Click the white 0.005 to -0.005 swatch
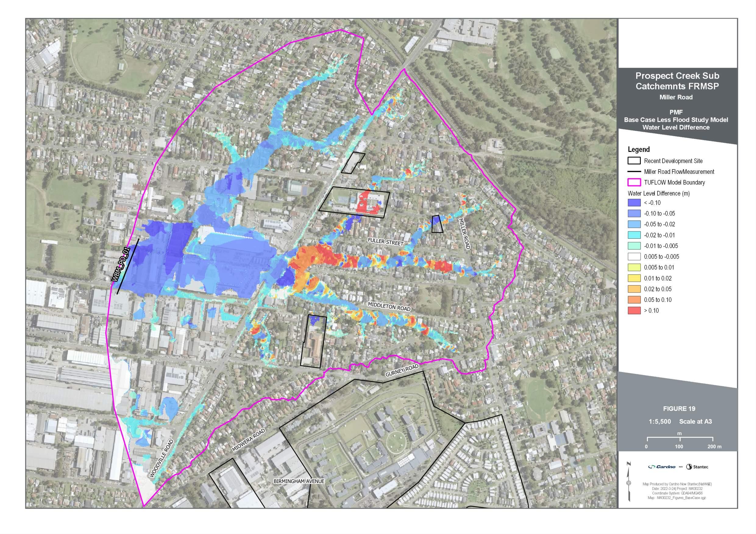Viewport: 756px width, 534px height. (x=634, y=257)
